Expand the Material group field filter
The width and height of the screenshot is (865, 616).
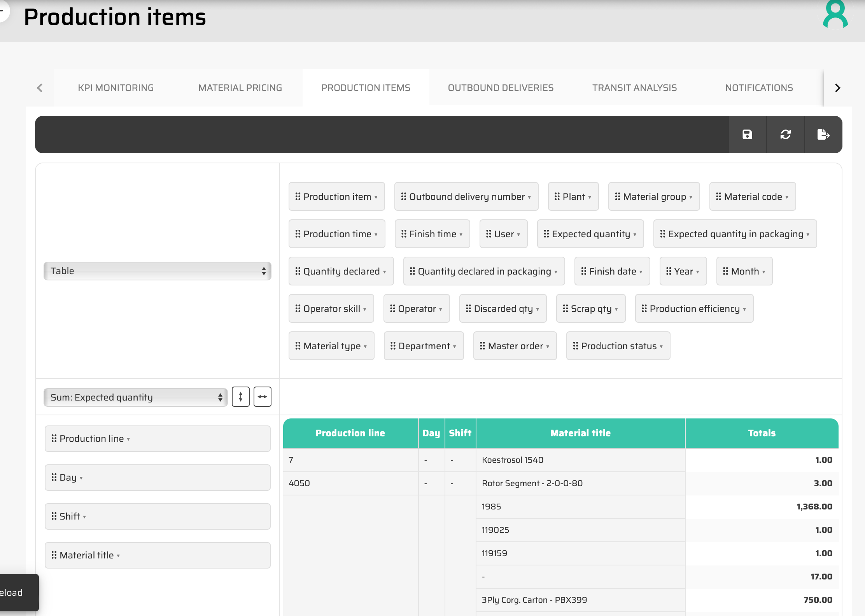pyautogui.click(x=690, y=197)
